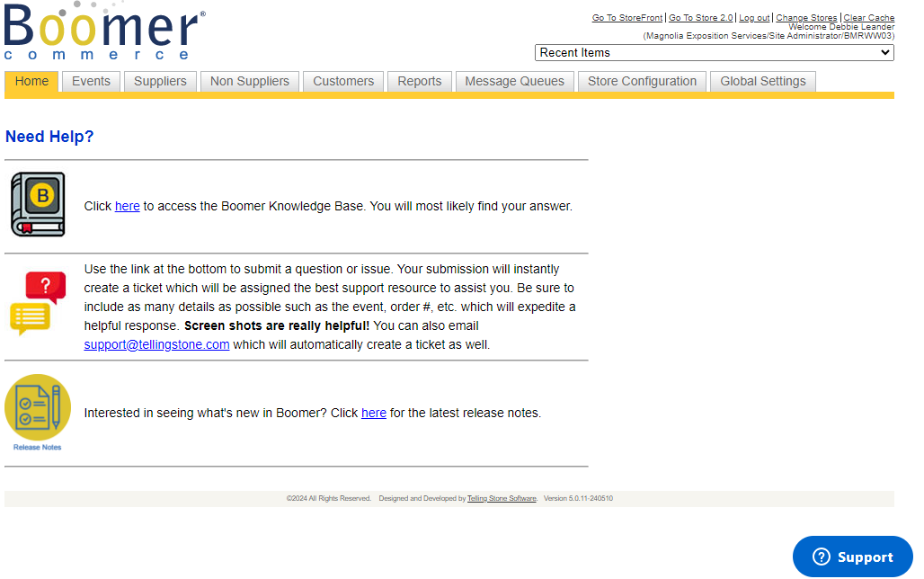Select the Message Queues tab
Screen dimensions: 924x579
point(514,81)
